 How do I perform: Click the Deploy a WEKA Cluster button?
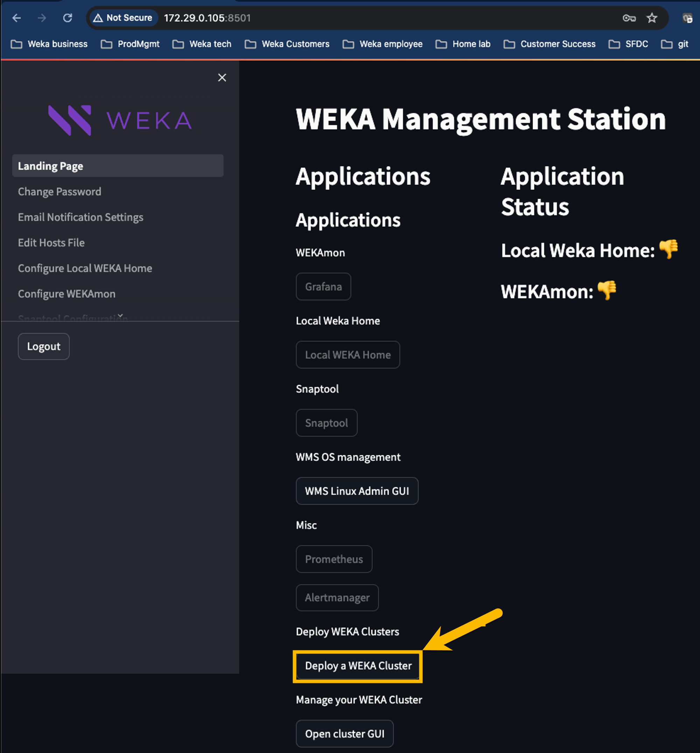click(x=358, y=665)
